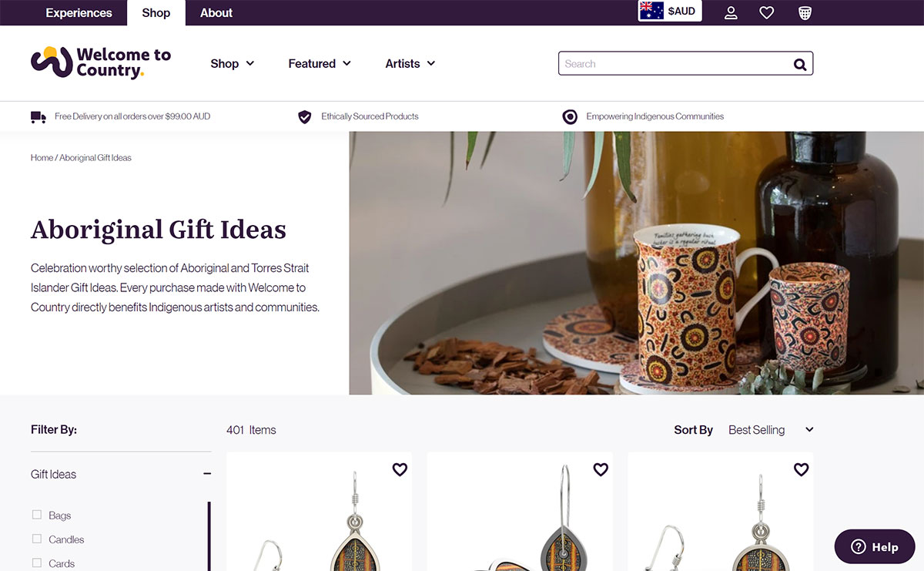The image size is (924, 571).
Task: Favorite the first earring product
Action: pyautogui.click(x=400, y=469)
